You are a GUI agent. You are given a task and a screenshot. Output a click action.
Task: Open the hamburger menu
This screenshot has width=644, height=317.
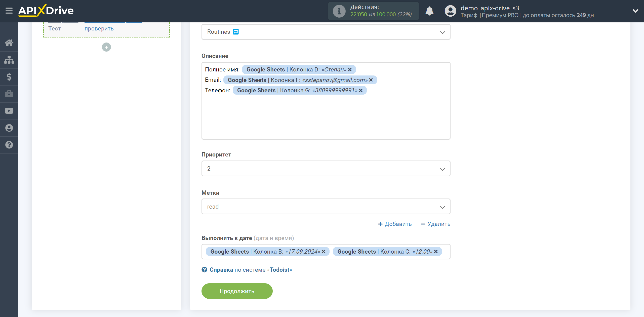(x=9, y=11)
